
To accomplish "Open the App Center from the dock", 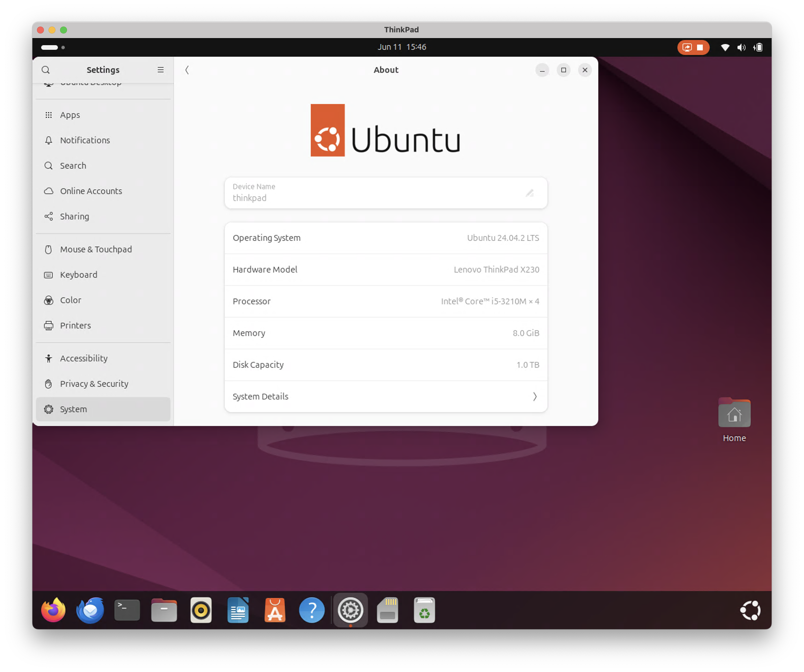I will [x=275, y=610].
